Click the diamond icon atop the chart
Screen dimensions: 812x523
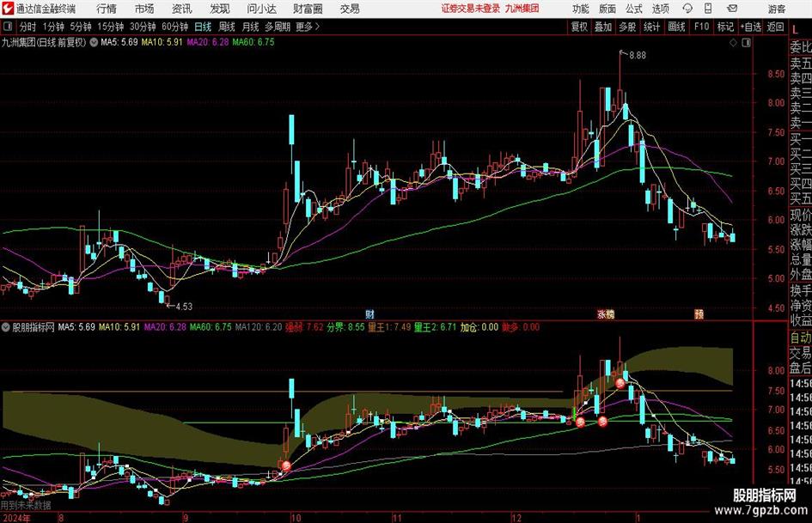(x=733, y=43)
